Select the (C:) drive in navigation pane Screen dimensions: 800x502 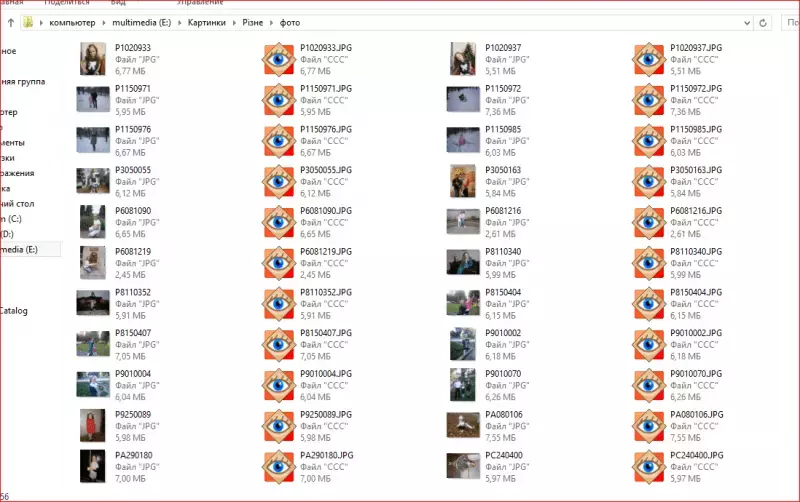point(11,219)
